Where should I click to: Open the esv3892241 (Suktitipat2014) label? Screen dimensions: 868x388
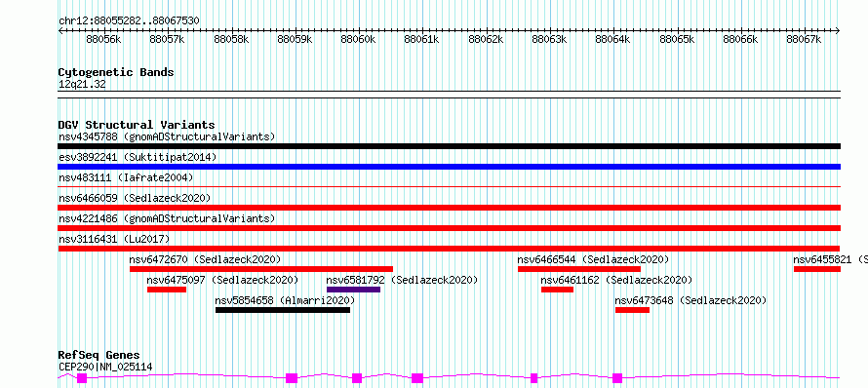138,157
